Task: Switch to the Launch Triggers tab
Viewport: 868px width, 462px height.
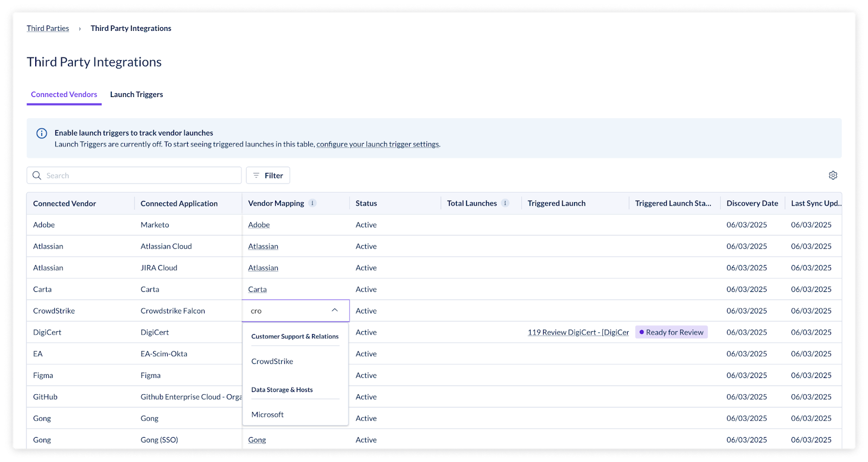Action: tap(137, 94)
